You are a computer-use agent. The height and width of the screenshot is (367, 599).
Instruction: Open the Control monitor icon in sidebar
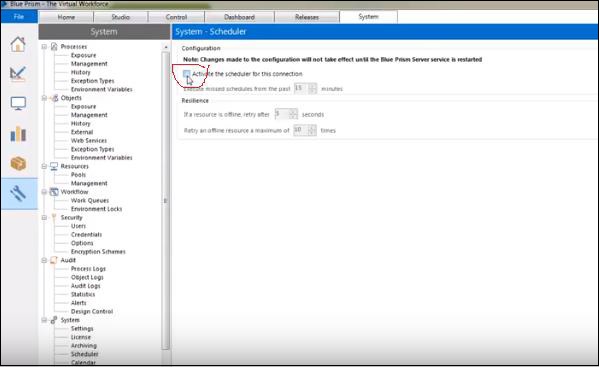(x=18, y=103)
